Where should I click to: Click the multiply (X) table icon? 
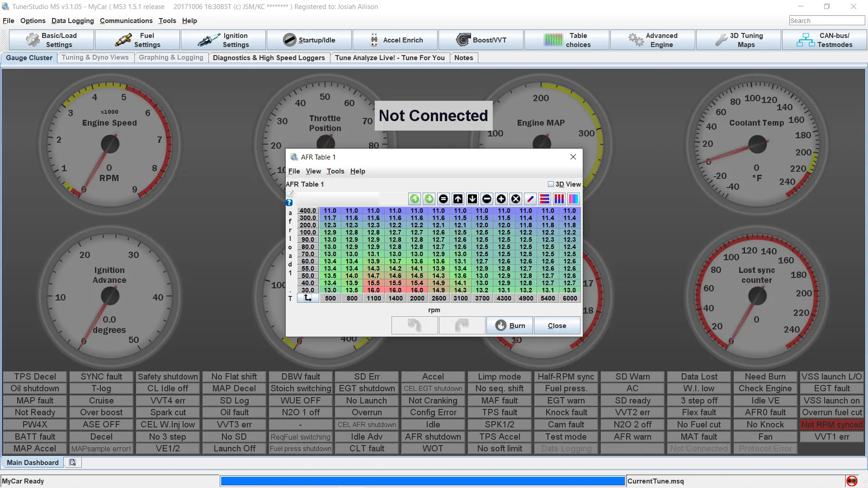[516, 199]
